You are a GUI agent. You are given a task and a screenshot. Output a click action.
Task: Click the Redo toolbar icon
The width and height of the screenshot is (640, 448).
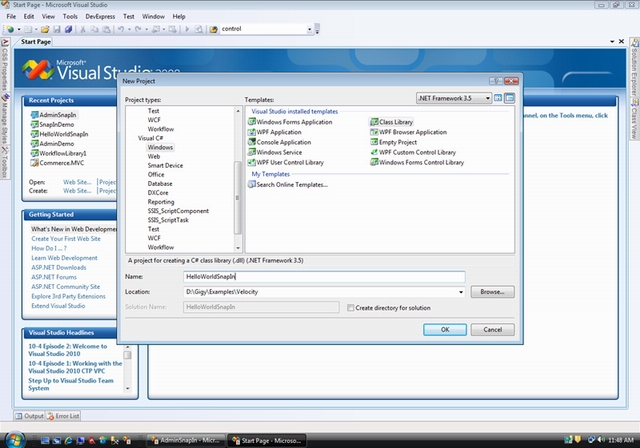(x=138, y=29)
